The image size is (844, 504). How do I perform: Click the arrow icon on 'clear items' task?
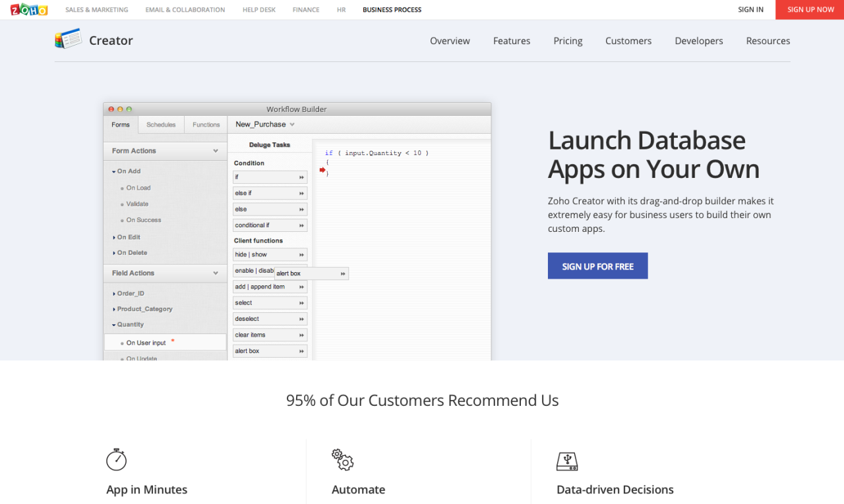(301, 335)
